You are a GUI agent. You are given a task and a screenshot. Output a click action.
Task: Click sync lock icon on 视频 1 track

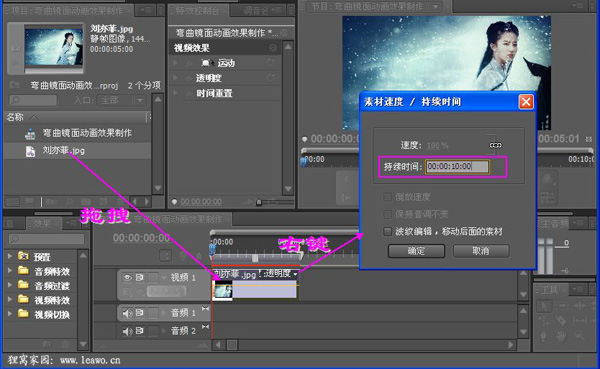[140, 277]
